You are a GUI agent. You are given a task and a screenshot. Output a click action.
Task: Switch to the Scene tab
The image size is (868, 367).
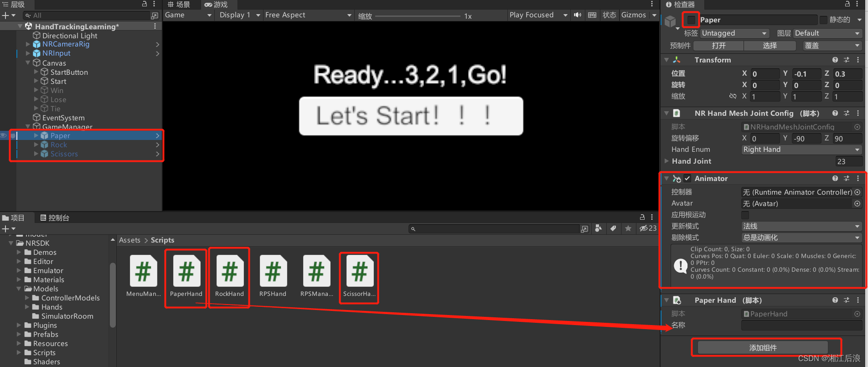[178, 5]
